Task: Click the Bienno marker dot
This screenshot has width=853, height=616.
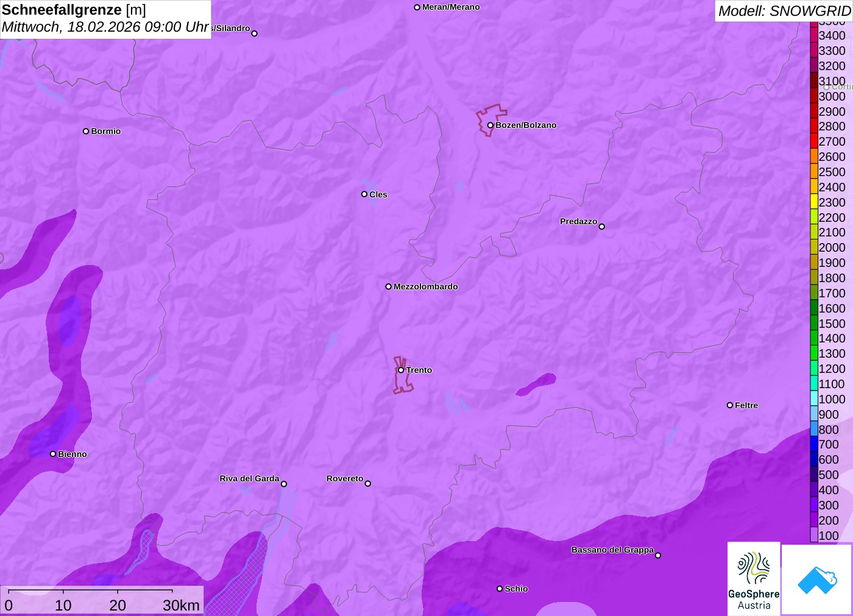Action: 53,454
